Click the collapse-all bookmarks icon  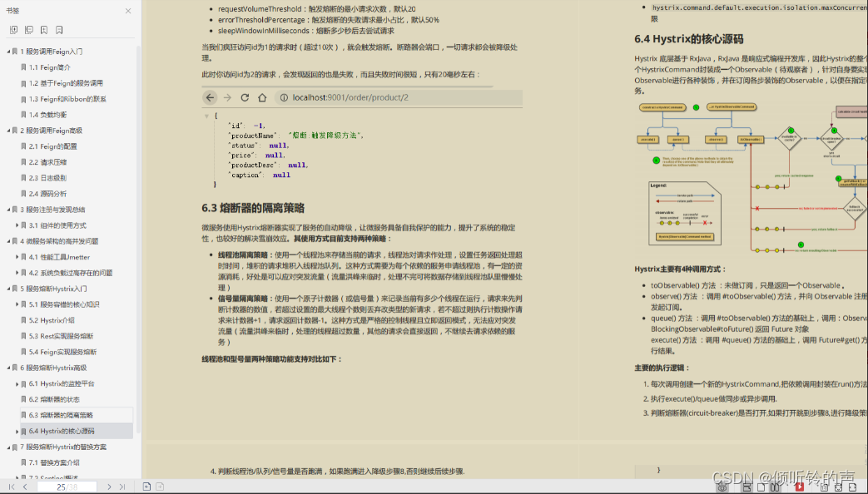(29, 30)
